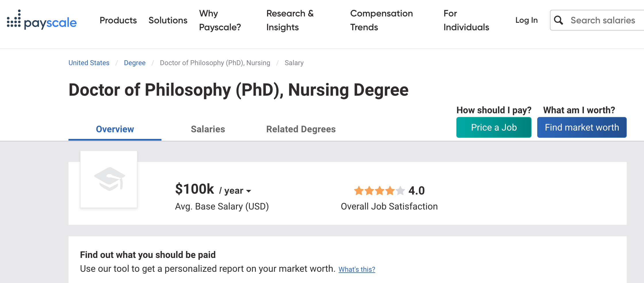Switch to the Salaries tab
Image resolution: width=644 pixels, height=283 pixels.
point(208,129)
